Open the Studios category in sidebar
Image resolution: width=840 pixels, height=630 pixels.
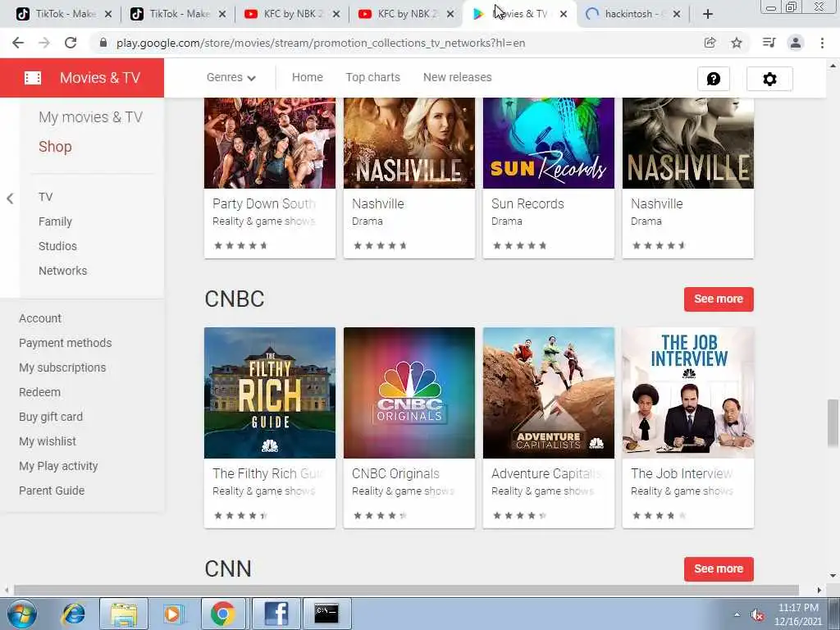(58, 246)
